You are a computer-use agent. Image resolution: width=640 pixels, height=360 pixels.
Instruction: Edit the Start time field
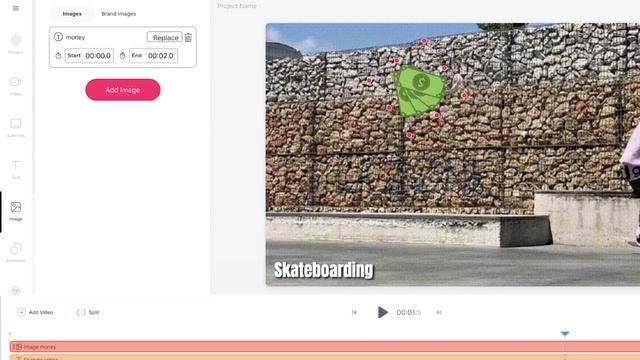click(x=89, y=56)
